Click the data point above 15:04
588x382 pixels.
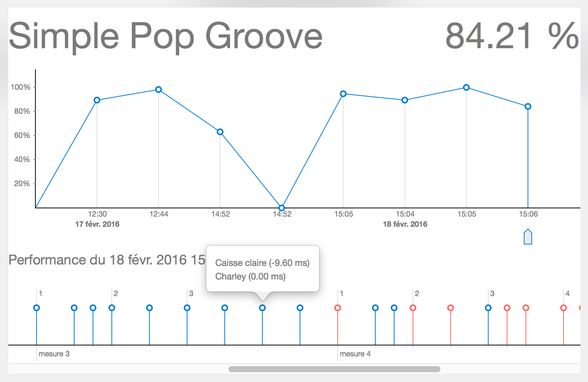[x=405, y=100]
